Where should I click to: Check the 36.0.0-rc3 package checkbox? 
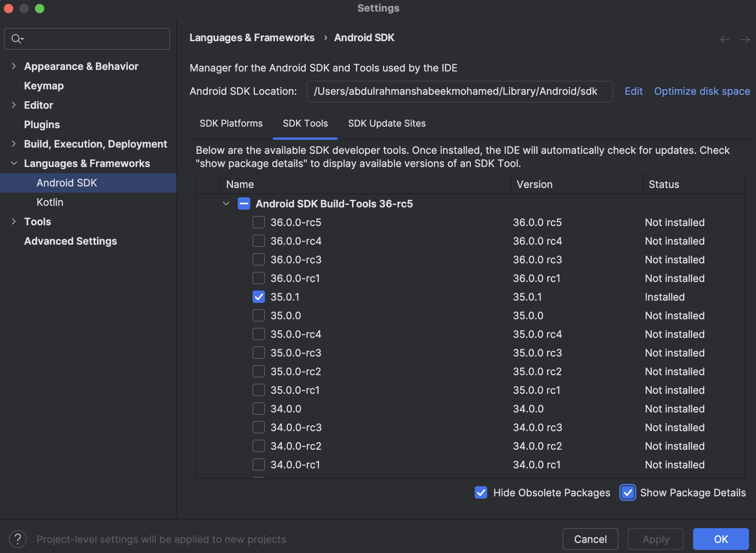pos(259,259)
